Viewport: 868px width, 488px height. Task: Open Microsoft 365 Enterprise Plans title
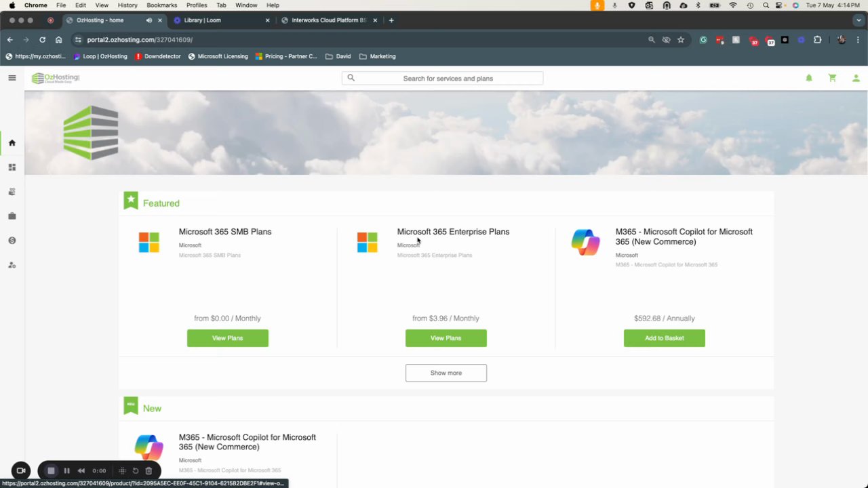[x=453, y=232]
